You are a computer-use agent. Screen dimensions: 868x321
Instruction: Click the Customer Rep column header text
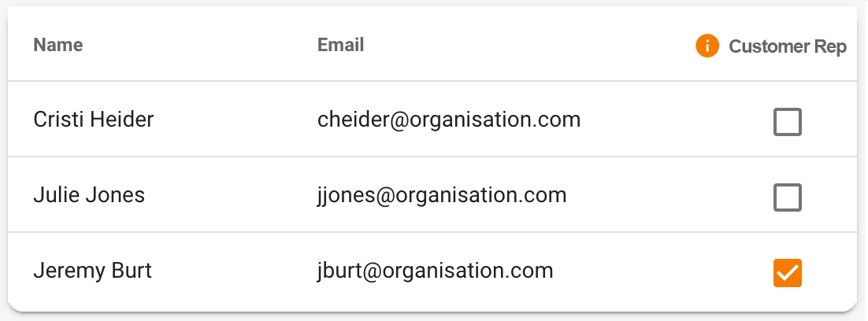point(788,47)
